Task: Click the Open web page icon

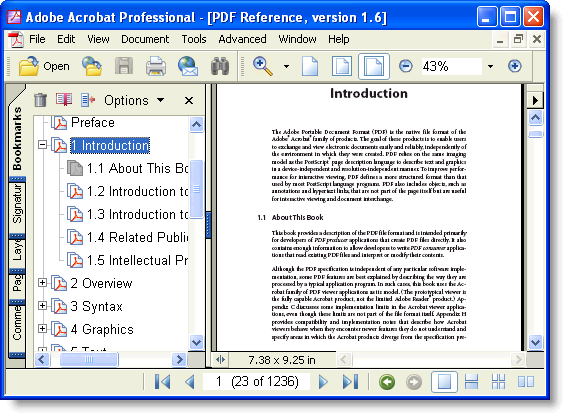Action: (92, 66)
